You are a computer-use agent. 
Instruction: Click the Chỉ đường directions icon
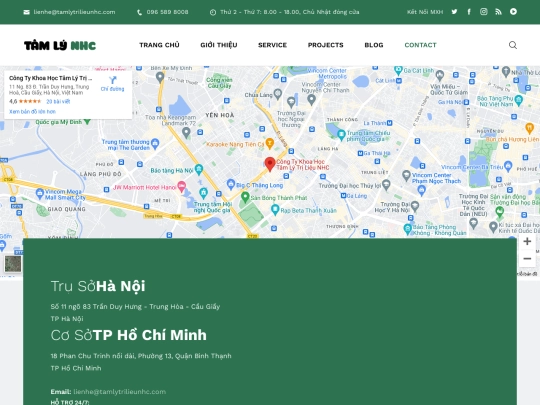[112, 80]
